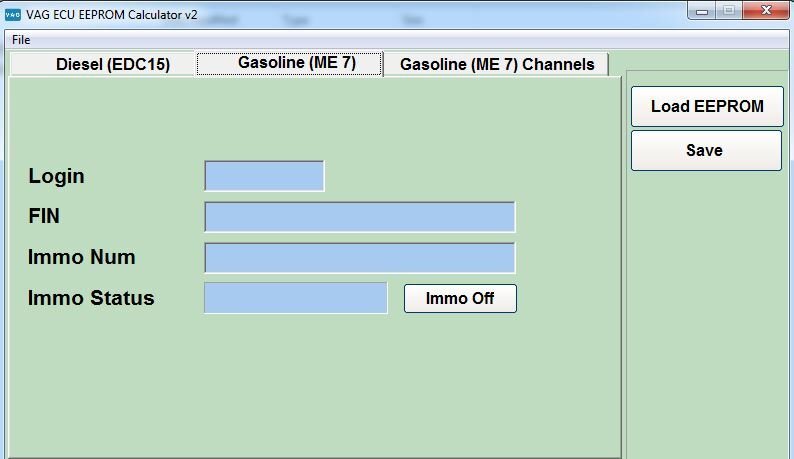Click into the FIN text box

[x=359, y=216]
